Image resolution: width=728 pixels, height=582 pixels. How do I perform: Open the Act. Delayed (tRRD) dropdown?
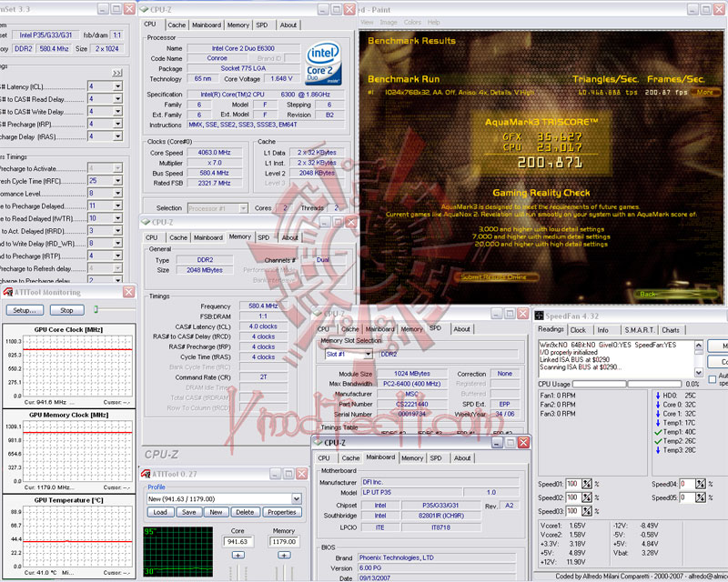coord(117,231)
